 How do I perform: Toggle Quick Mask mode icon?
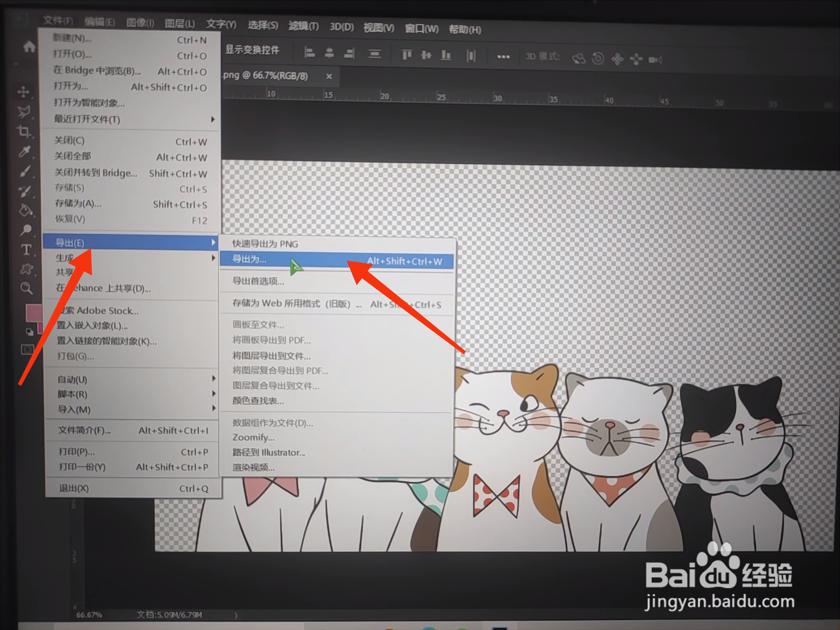click(x=27, y=349)
